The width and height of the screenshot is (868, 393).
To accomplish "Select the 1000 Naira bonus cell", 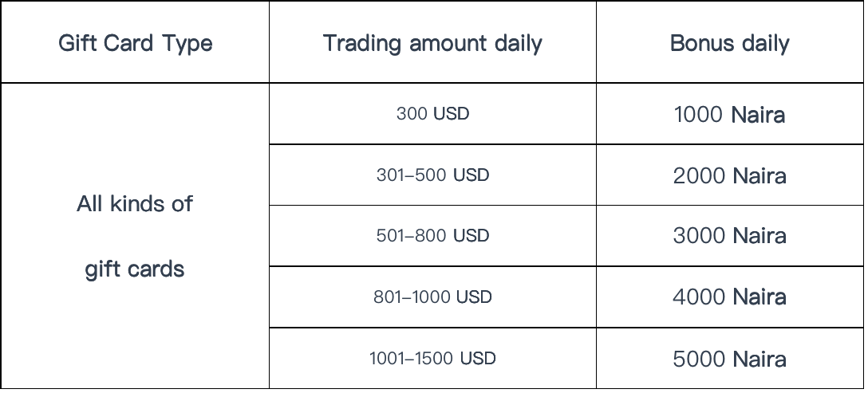I will tap(730, 115).
